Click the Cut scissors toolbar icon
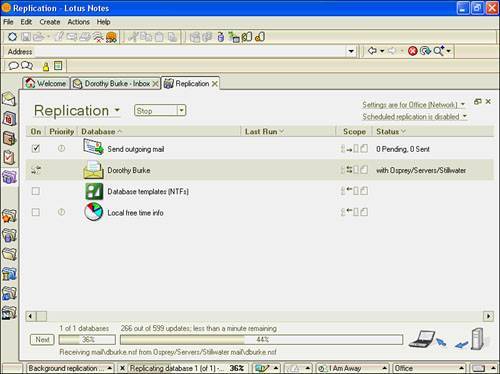 click(x=133, y=37)
